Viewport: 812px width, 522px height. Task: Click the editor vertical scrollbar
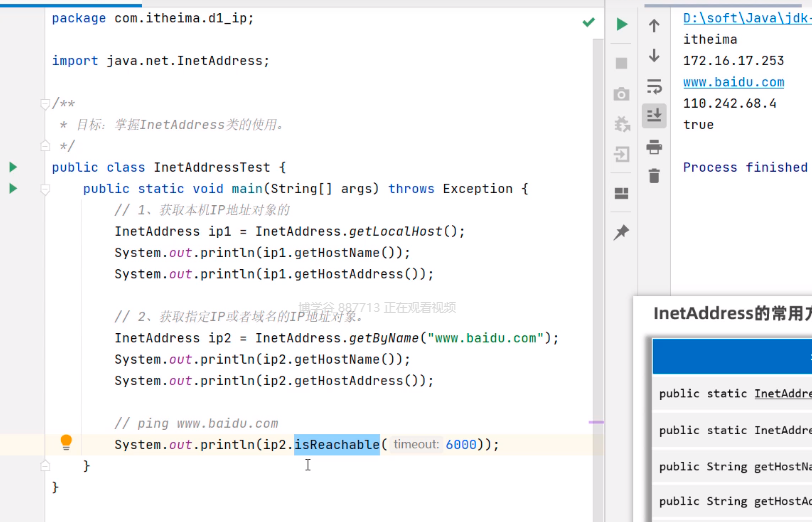[598, 280]
